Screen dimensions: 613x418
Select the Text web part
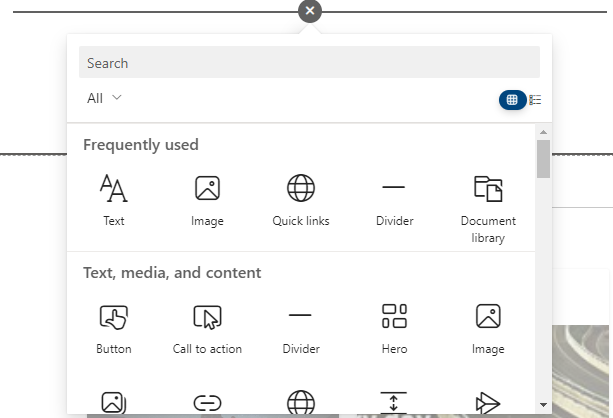(114, 200)
